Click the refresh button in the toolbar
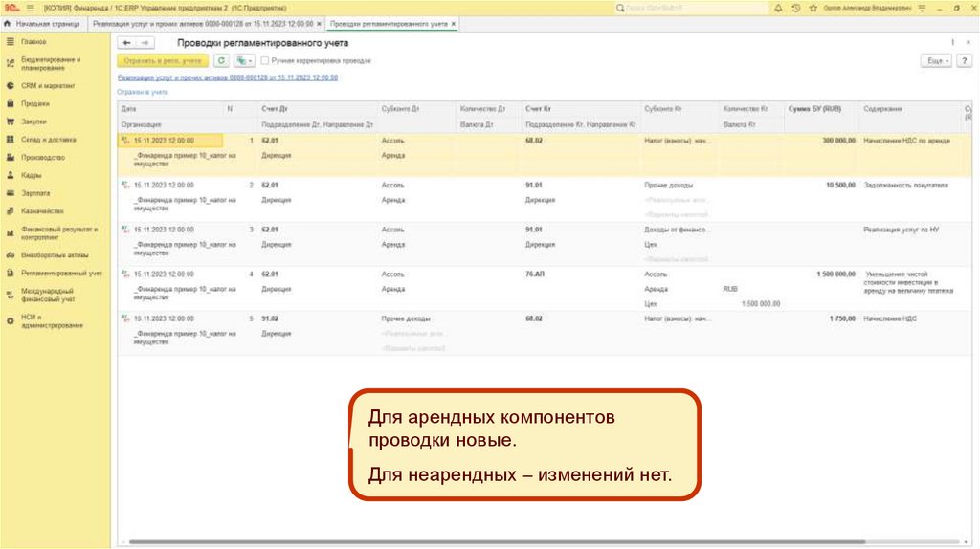The width and height of the screenshot is (980, 549). 221,60
